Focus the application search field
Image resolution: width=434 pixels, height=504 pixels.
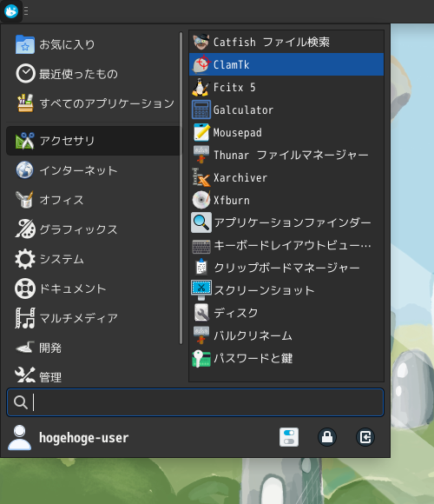[195, 402]
